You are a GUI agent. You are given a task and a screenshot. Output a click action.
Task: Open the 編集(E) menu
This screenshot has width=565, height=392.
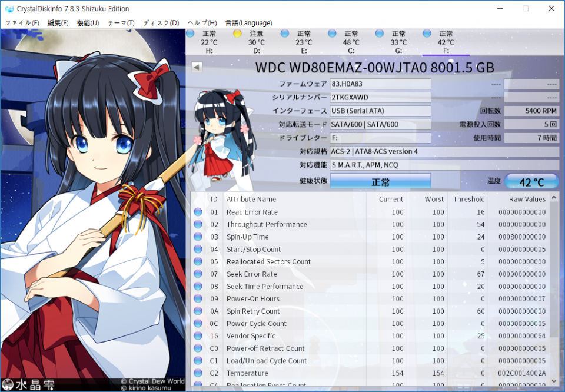click(58, 23)
